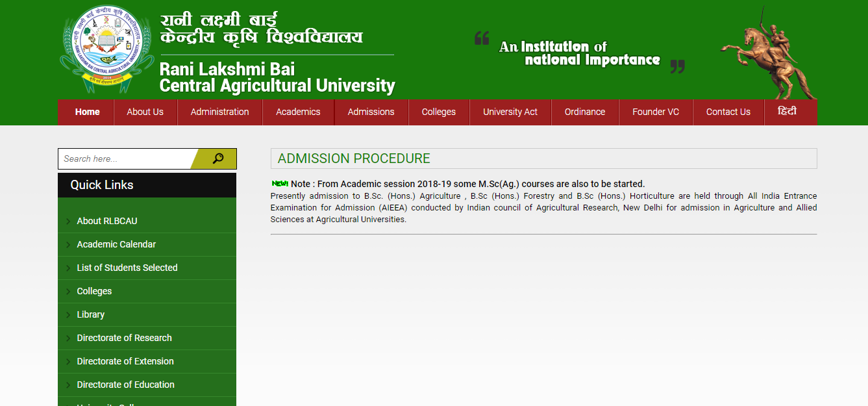Open the Directorate of Research link
Viewport: 868px width, 406px height.
point(124,338)
